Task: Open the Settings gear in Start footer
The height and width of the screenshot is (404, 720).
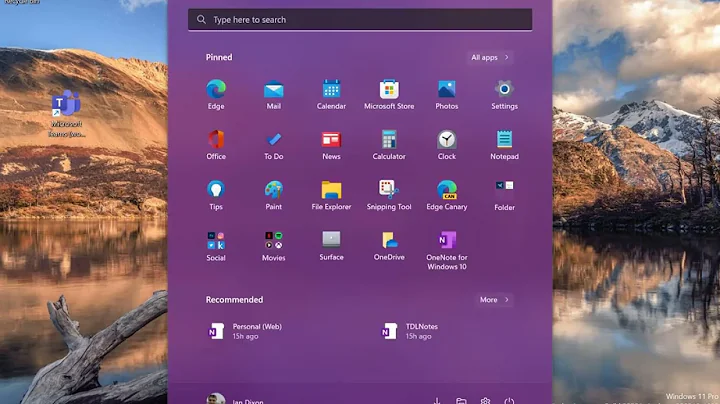Action: (485, 401)
